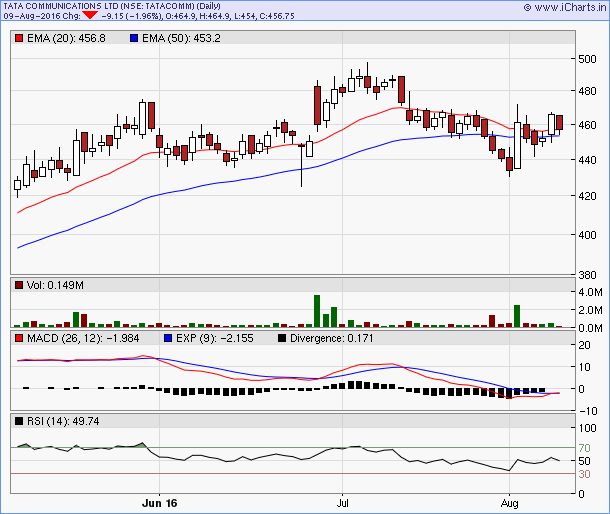
Task: Click the -9.15 (-1.96%) change value
Action: pyautogui.click(x=132, y=16)
